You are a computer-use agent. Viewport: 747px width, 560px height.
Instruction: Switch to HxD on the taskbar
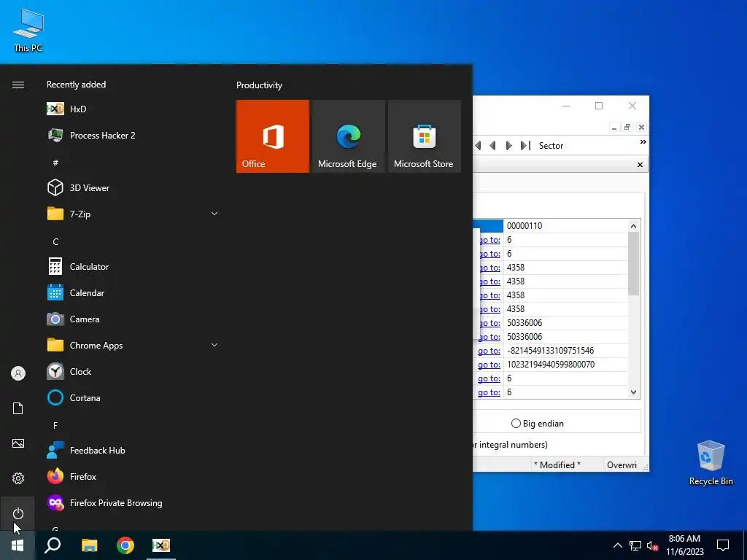coord(161,545)
